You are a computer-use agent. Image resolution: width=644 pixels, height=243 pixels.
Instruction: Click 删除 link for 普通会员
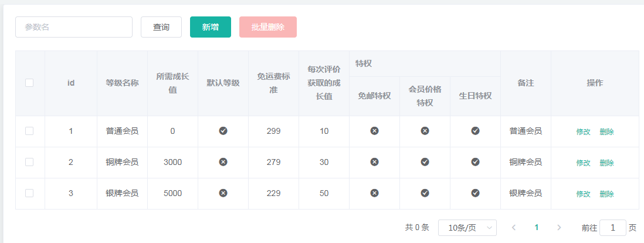(606, 132)
